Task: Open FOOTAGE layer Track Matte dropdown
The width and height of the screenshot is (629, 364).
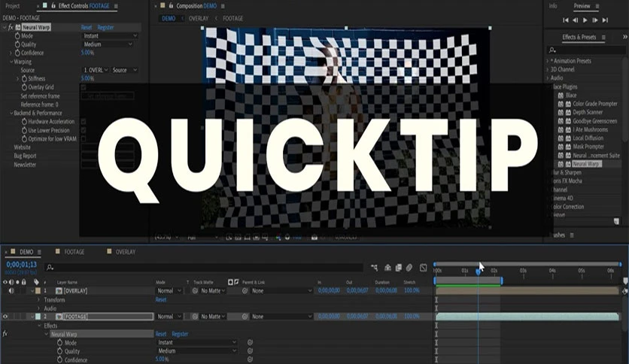Action: (x=213, y=317)
